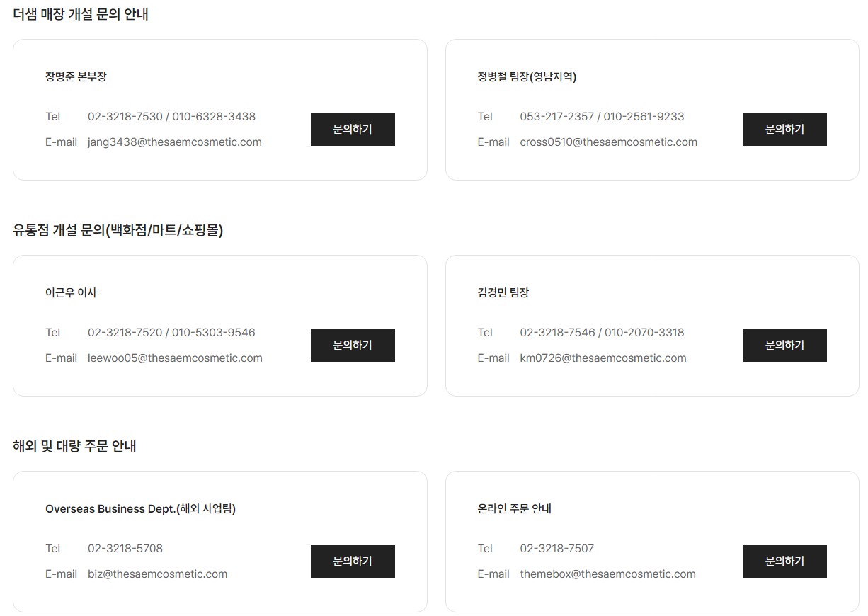The height and width of the screenshot is (616, 868).
Task: Click phone number 02-3218-7530 / 010-6328-3438
Action: point(171,117)
